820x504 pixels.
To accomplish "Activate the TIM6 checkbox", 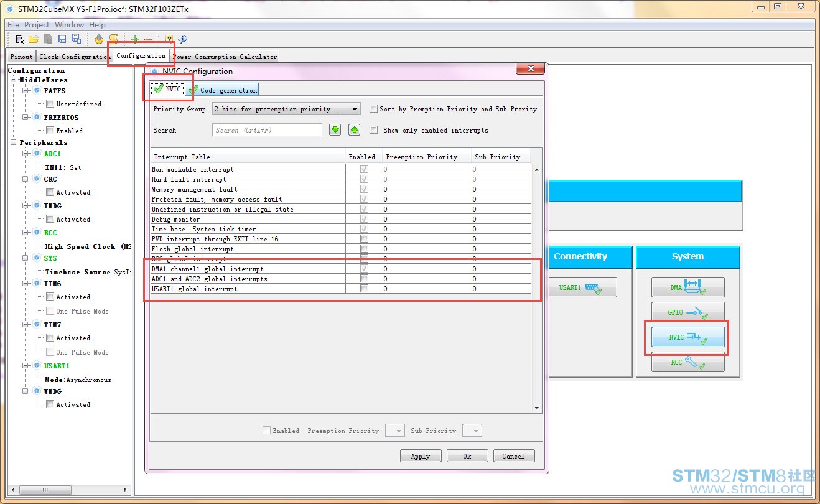I will (50, 297).
